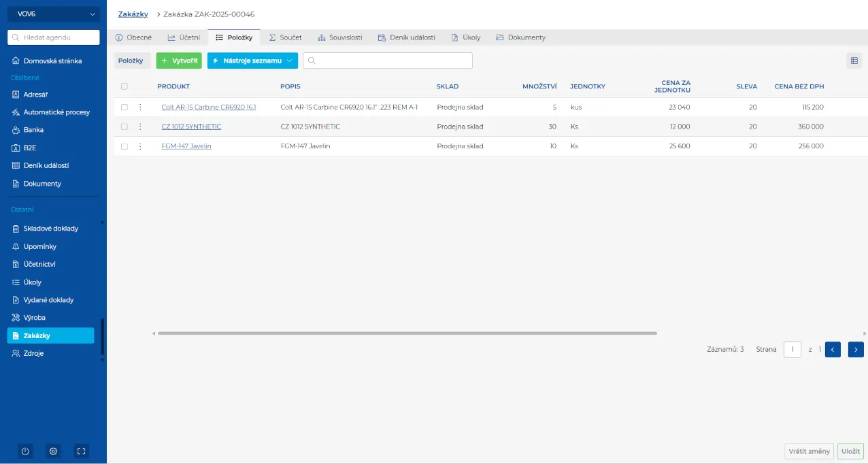This screenshot has height=464, width=868.
Task: Select the Colt AR-15 Carbine row checkbox
Action: 124,107
